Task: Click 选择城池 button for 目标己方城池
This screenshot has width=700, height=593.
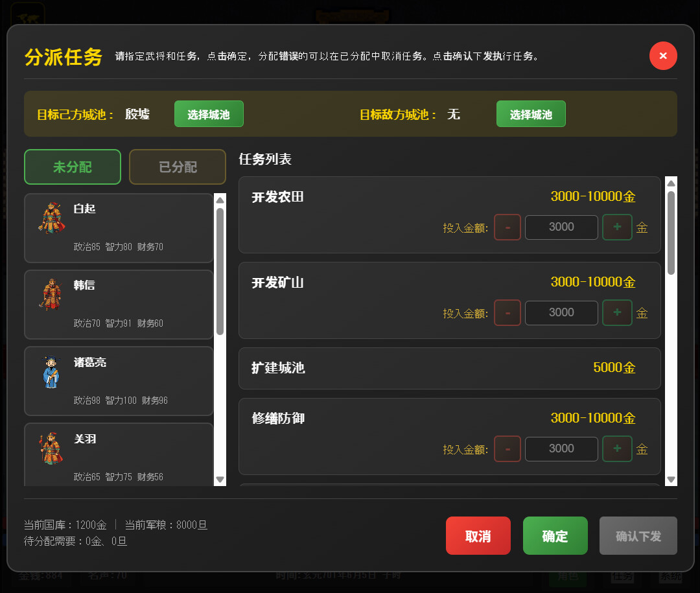Action: tap(209, 114)
